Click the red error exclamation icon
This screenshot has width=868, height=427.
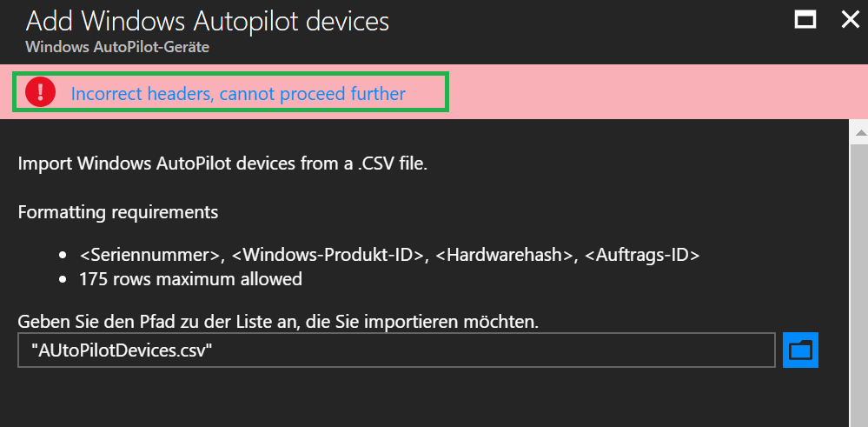(40, 92)
